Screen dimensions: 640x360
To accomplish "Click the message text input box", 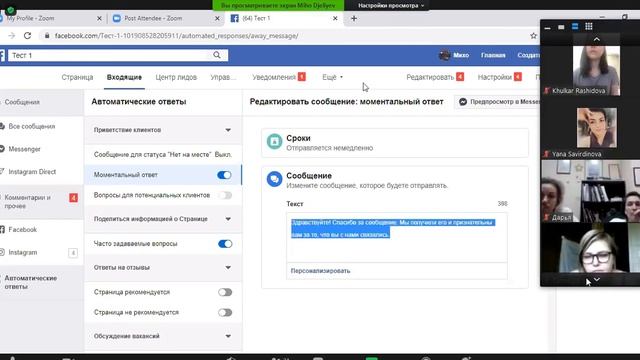I will (397, 237).
